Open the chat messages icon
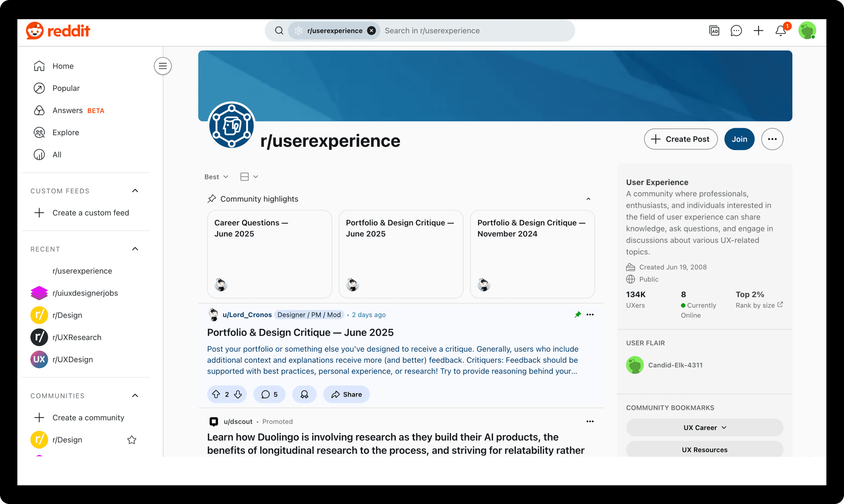The height and width of the screenshot is (504, 844). tap(736, 31)
